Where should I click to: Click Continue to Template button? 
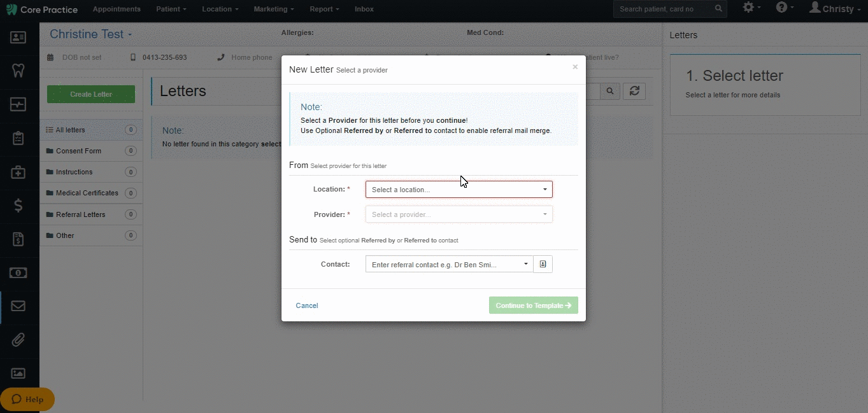point(534,305)
